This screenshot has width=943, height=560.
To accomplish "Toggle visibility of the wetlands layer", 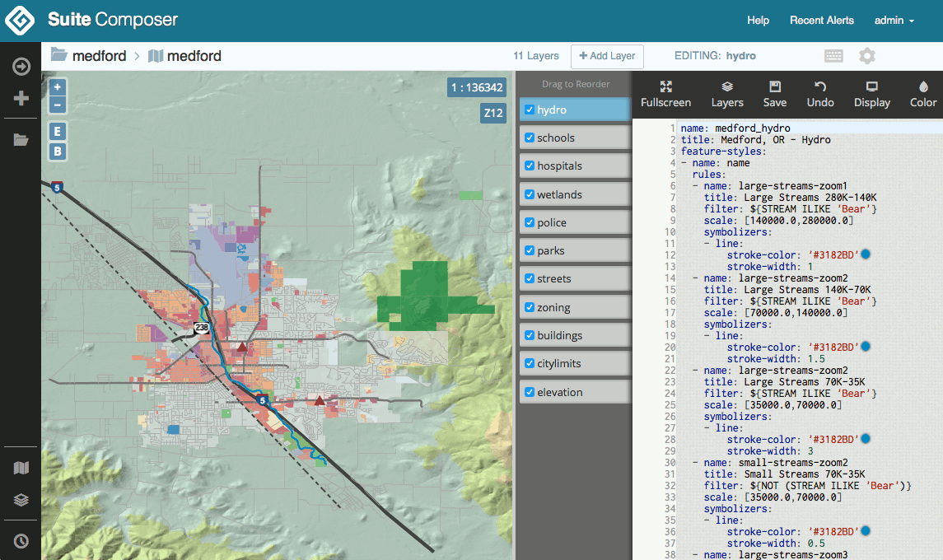I will point(530,195).
